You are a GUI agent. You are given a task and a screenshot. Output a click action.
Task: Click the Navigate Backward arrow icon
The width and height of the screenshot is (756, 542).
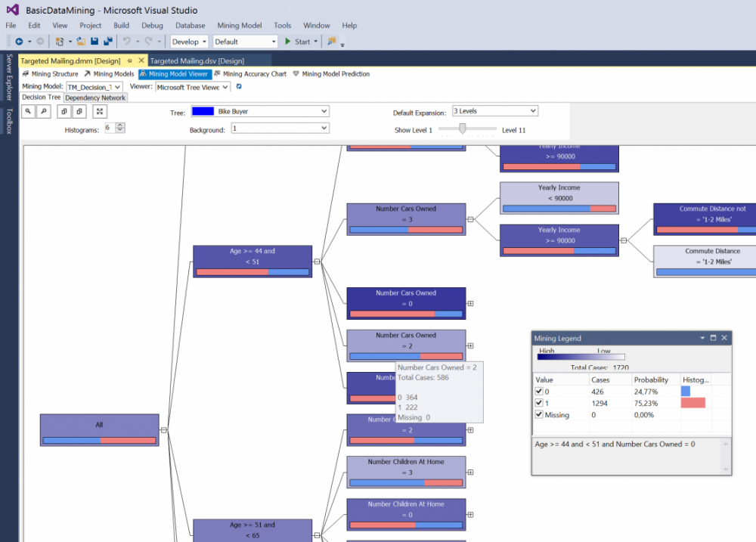(19, 42)
